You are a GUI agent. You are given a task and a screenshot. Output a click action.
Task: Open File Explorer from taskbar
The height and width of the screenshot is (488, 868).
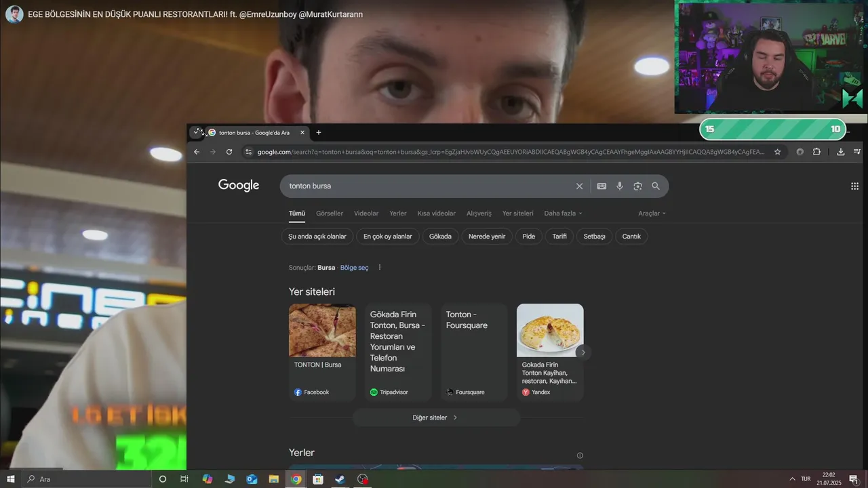[274, 479]
